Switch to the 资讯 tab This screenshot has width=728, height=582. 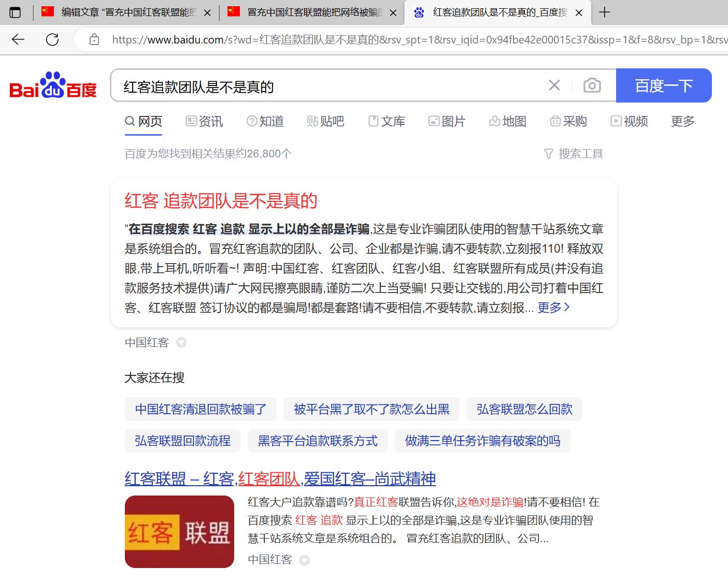point(205,121)
